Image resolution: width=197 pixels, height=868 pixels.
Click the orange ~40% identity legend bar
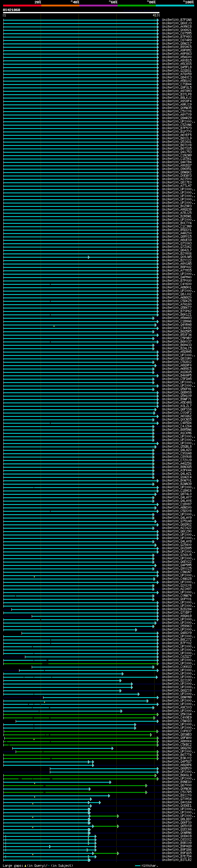[x=60, y=6]
